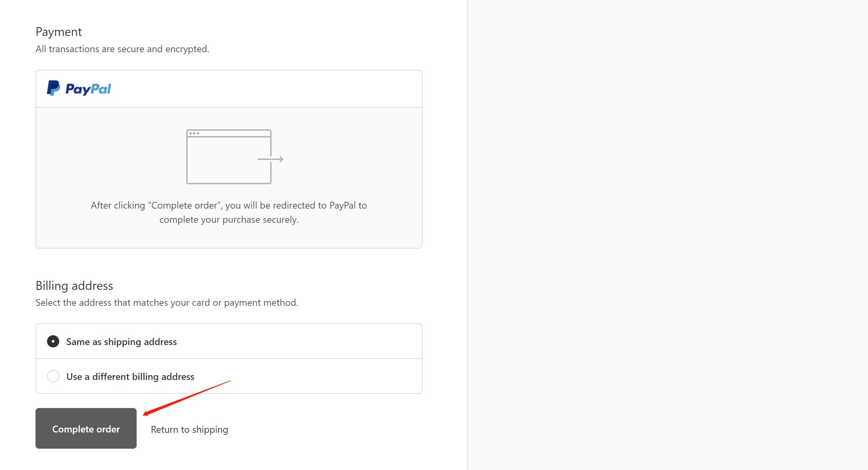Click the PayPal double-P logo icon
Screen dimensions: 868x470
pos(53,88)
